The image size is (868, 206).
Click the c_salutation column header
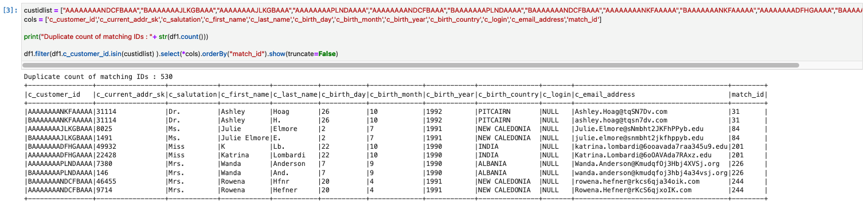[x=192, y=94]
